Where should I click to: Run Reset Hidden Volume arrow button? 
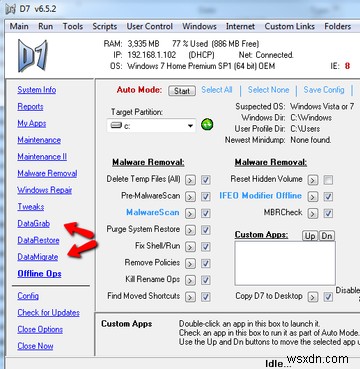(313, 180)
